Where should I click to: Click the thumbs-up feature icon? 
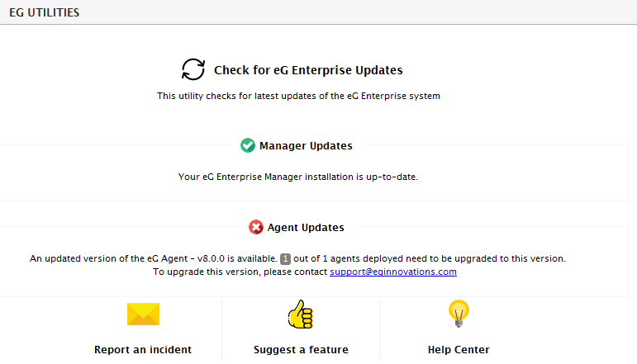pyautogui.click(x=300, y=314)
